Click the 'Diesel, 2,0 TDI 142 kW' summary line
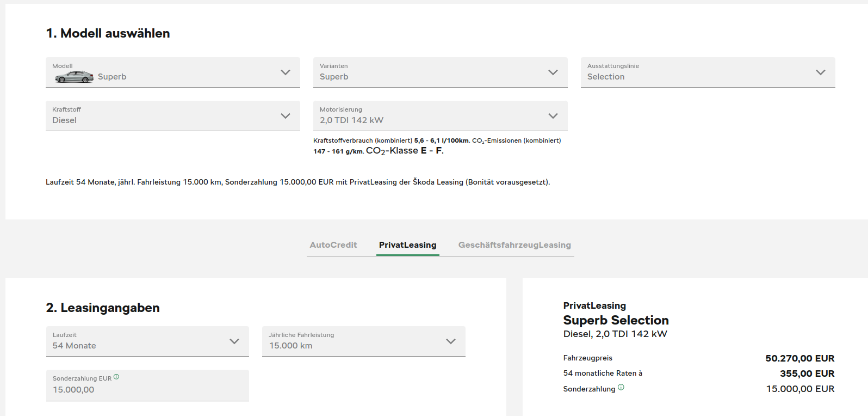Screen dimensions: 868x416 click(x=615, y=334)
